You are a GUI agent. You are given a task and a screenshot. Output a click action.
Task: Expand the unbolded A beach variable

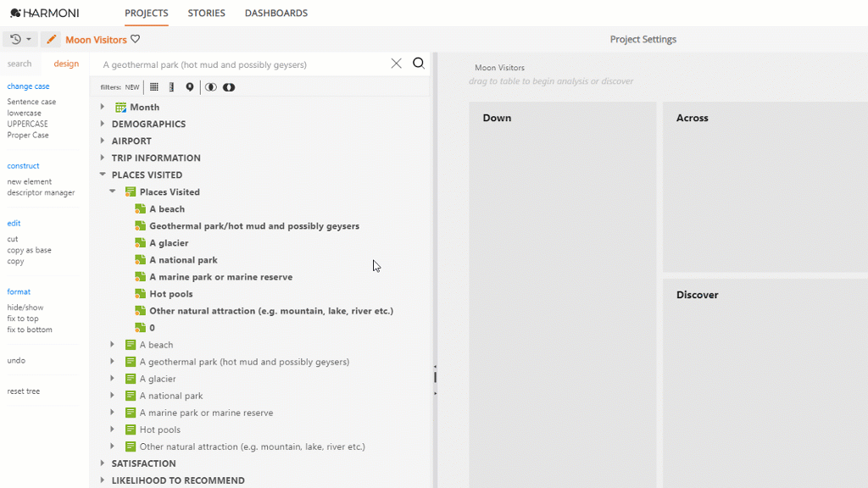coord(113,345)
